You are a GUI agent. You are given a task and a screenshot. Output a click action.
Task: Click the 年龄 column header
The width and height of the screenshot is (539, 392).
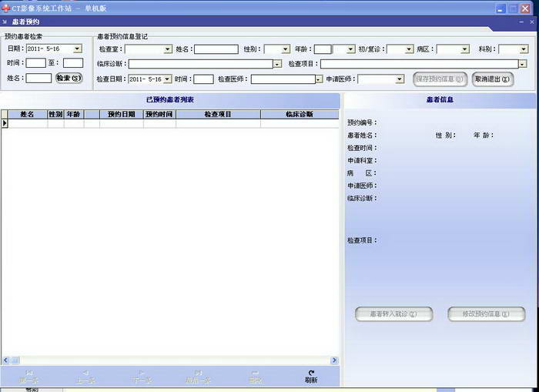(74, 114)
